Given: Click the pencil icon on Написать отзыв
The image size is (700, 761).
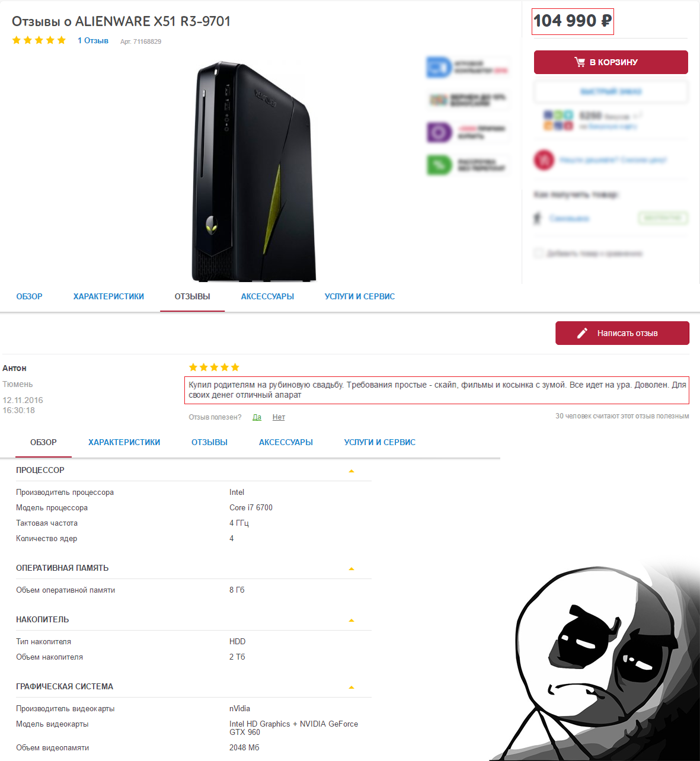Looking at the screenshot, I should (x=582, y=333).
